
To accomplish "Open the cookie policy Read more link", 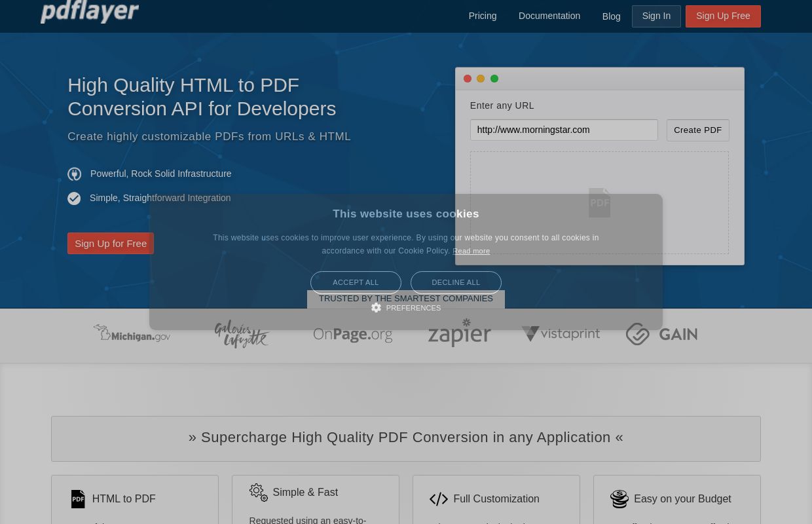I will click(471, 251).
